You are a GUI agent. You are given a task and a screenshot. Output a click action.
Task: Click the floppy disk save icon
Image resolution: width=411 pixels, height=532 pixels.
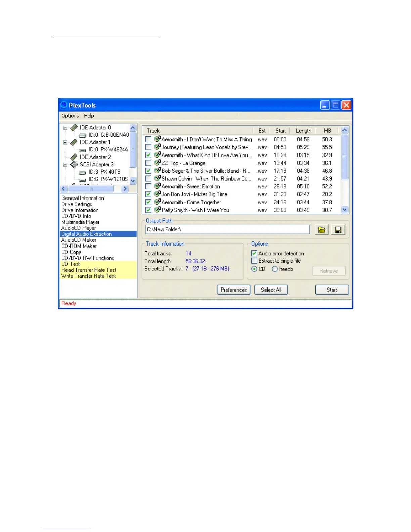(338, 230)
